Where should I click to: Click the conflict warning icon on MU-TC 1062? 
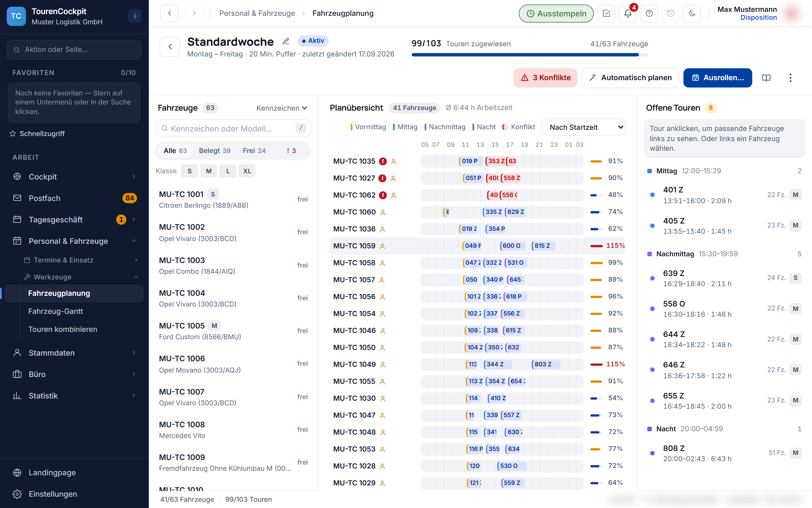pyautogui.click(x=383, y=195)
